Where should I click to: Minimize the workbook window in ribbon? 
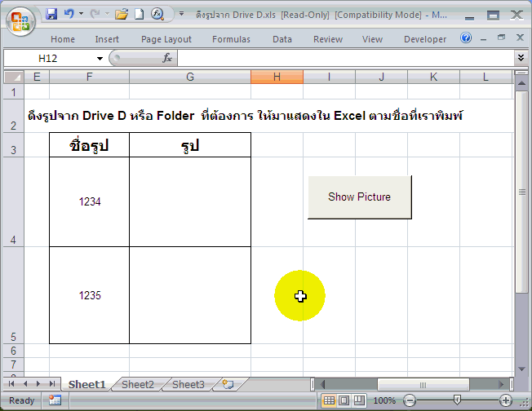tap(484, 40)
